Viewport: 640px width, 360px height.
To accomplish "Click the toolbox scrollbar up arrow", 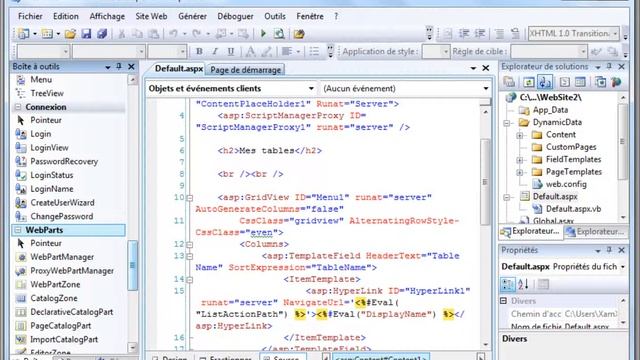I will [133, 80].
